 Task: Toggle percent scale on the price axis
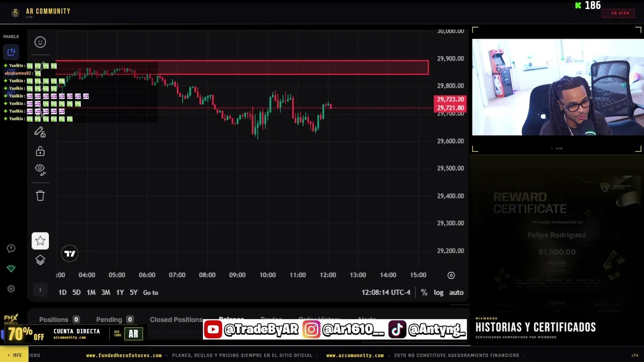(424, 293)
